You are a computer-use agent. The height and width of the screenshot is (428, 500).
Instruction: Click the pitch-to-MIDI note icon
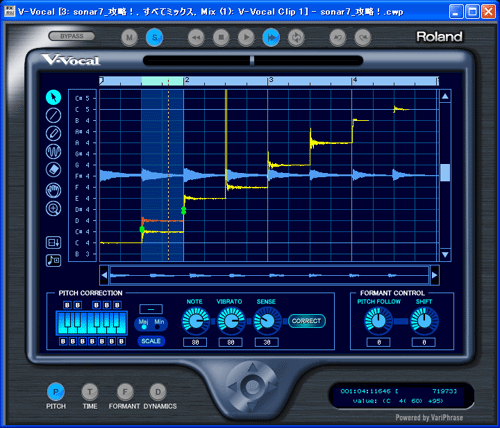[x=53, y=260]
